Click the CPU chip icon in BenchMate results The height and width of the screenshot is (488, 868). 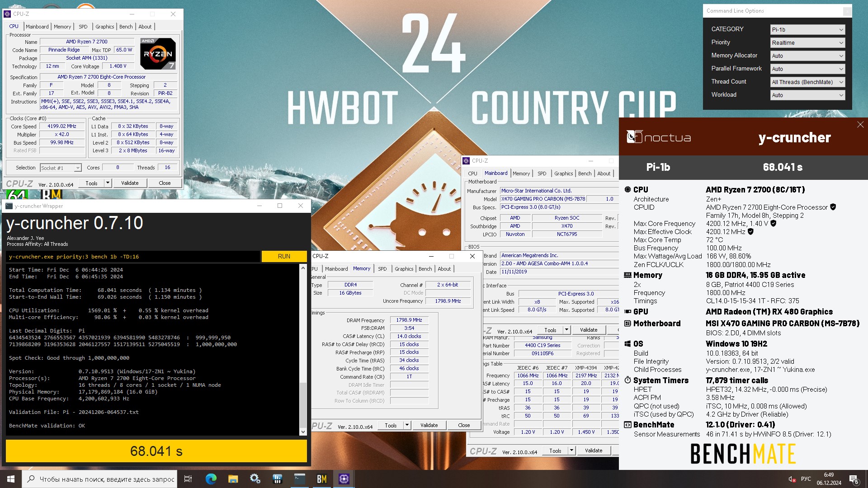[x=627, y=190]
